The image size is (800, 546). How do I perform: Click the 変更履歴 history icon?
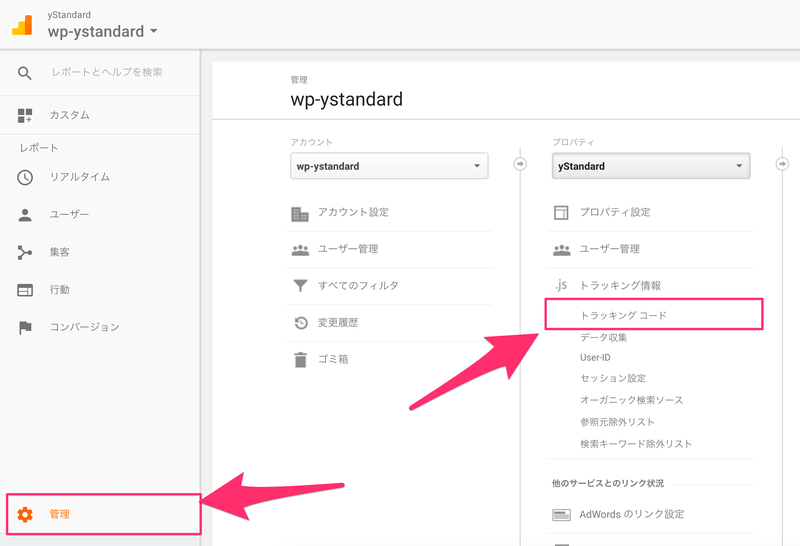click(x=301, y=322)
